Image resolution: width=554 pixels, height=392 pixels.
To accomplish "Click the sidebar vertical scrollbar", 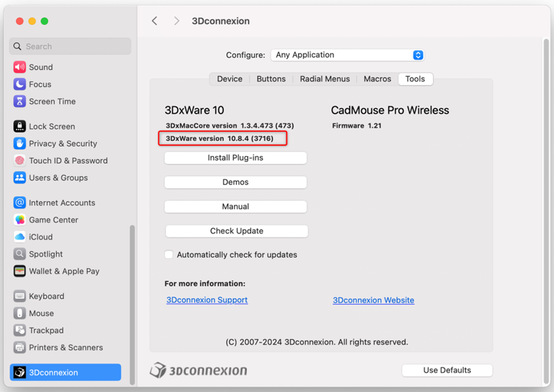I will click(132, 303).
